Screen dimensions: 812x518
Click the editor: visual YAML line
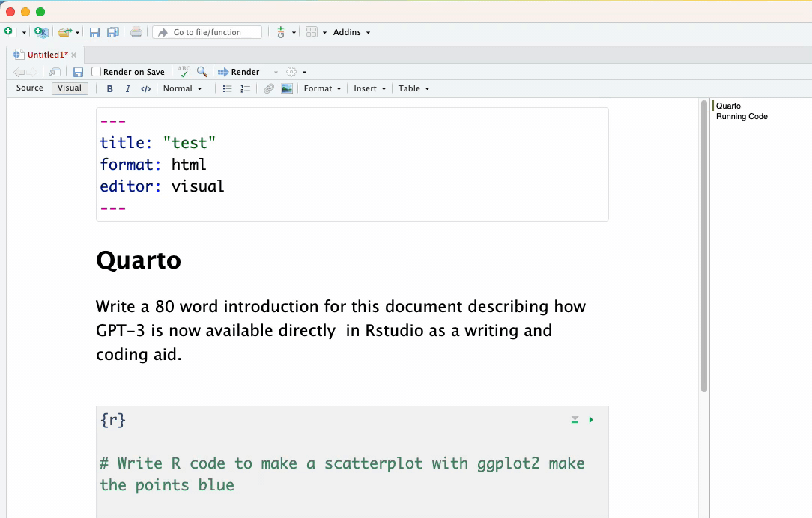(x=162, y=186)
